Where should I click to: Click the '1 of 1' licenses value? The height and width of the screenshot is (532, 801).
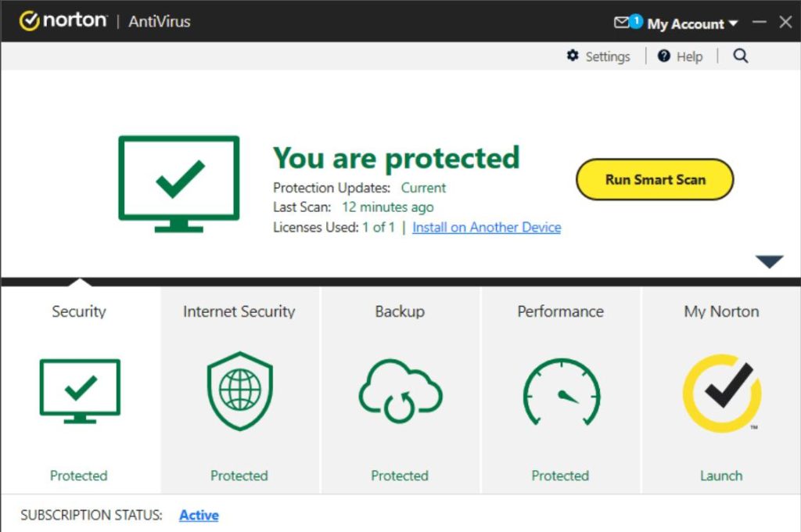click(379, 227)
